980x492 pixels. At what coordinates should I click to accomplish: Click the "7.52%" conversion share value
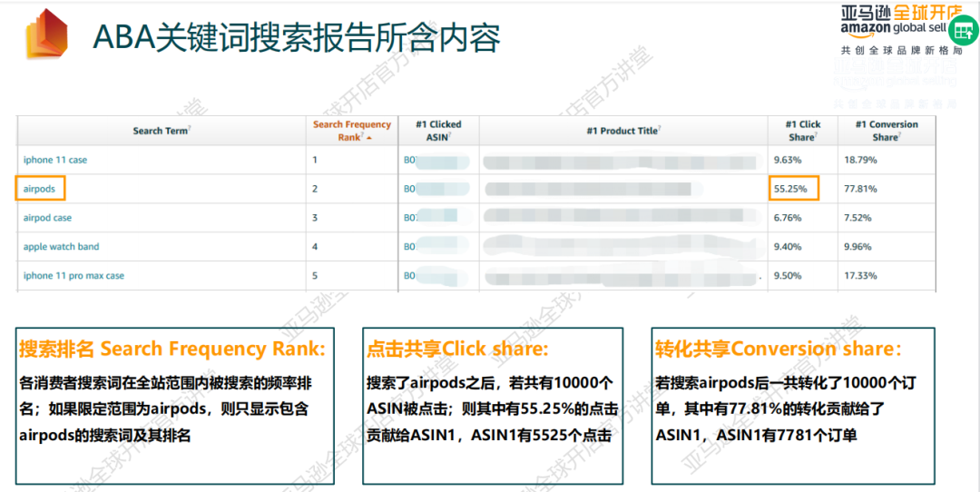857,218
